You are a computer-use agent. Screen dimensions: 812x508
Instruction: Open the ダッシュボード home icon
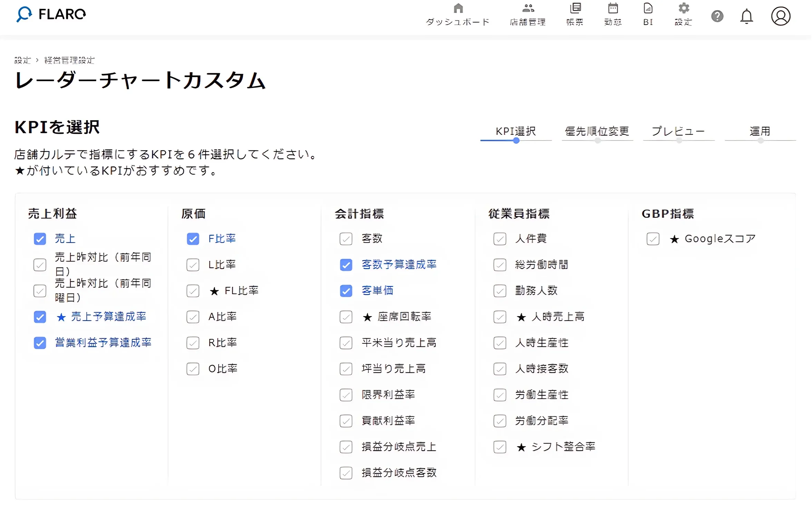(458, 8)
